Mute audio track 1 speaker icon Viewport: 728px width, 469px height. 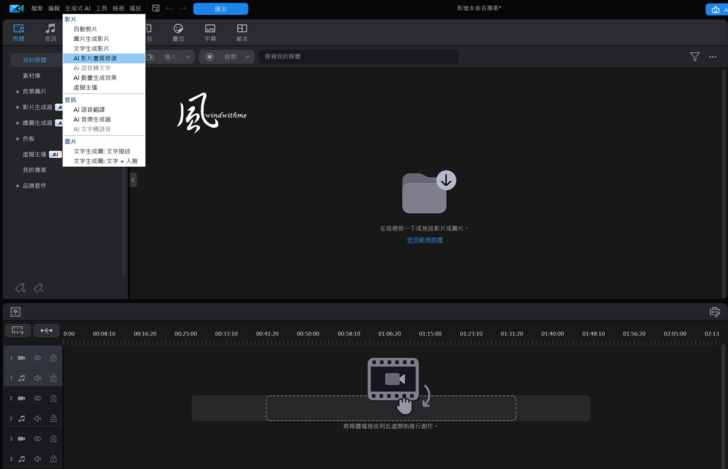[x=38, y=378]
